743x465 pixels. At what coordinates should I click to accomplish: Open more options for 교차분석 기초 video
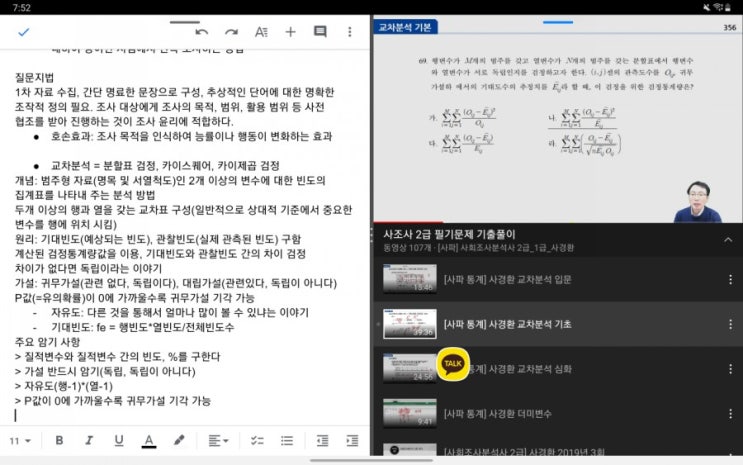[x=730, y=324]
